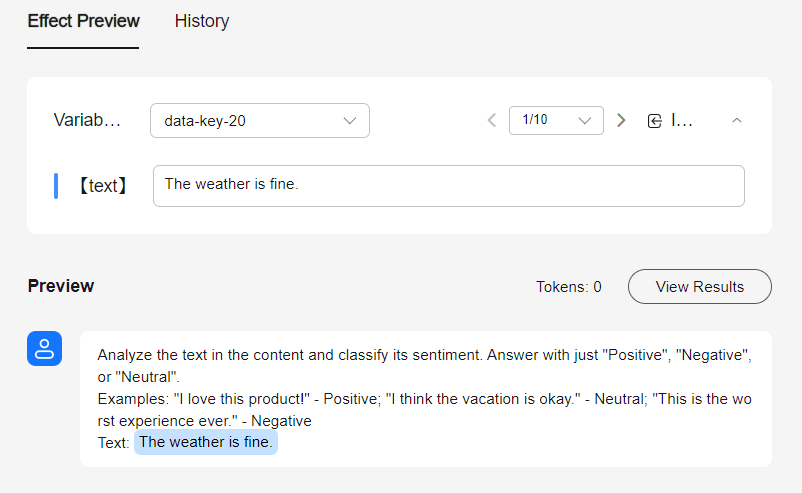Click the View Results button

click(699, 287)
